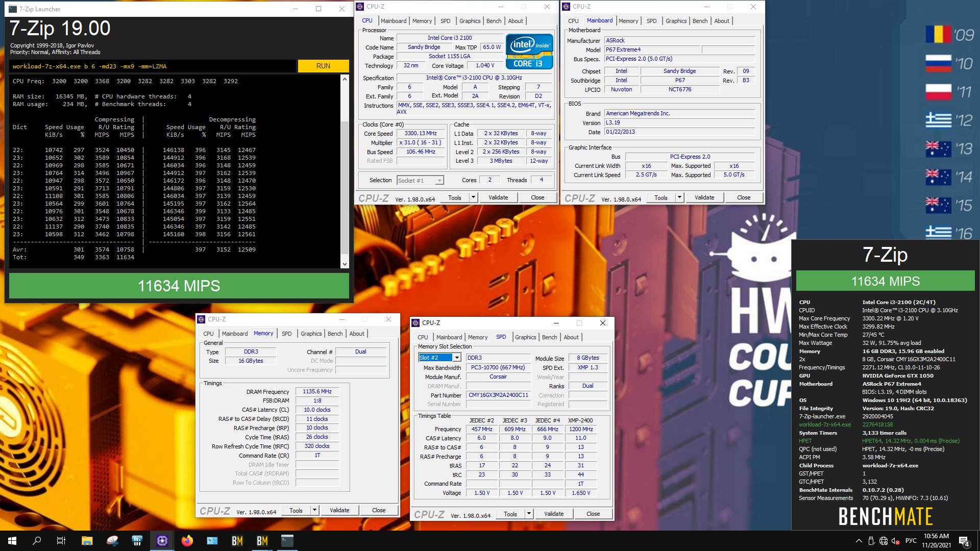Open the Tools dropdown arrow in CPU-Z SPD window

point(529,514)
